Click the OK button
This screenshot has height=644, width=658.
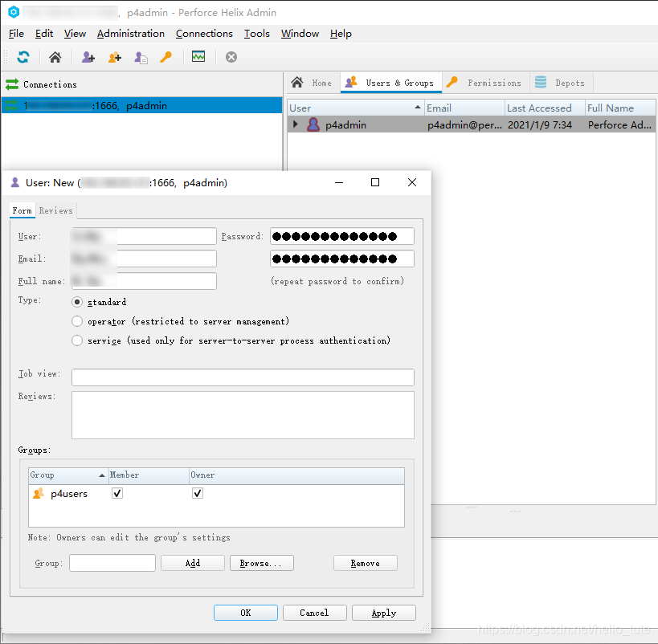(246, 613)
